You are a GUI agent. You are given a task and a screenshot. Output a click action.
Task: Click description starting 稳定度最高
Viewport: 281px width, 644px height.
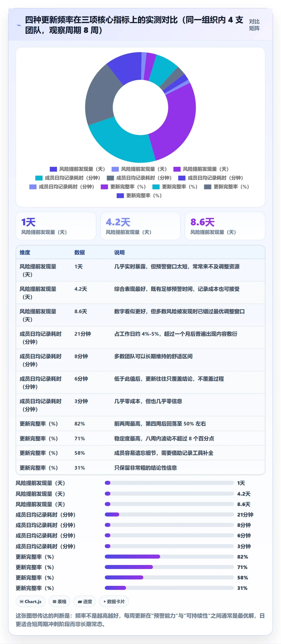[x=164, y=438]
